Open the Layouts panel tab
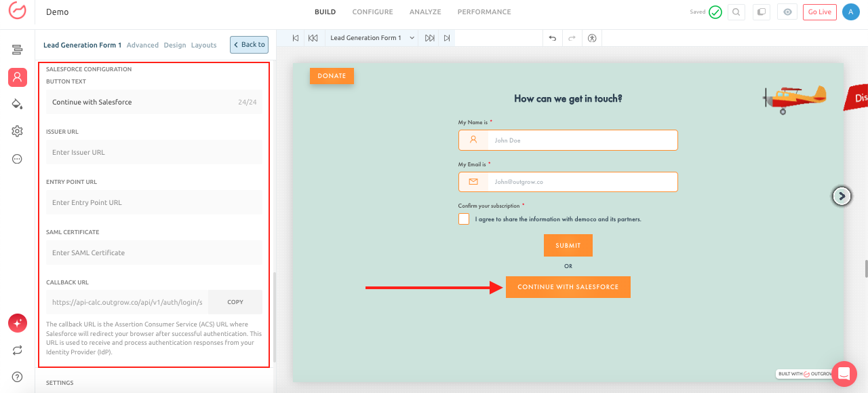 (203, 45)
